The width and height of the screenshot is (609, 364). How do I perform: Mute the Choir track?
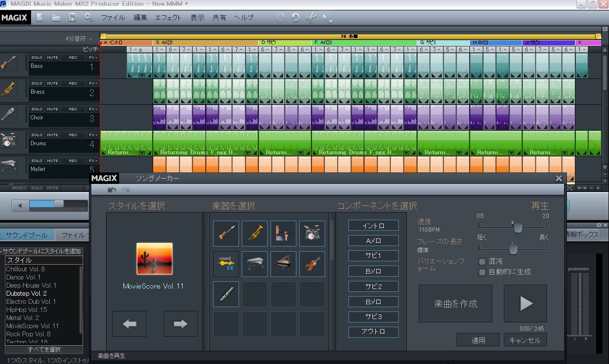[53, 109]
